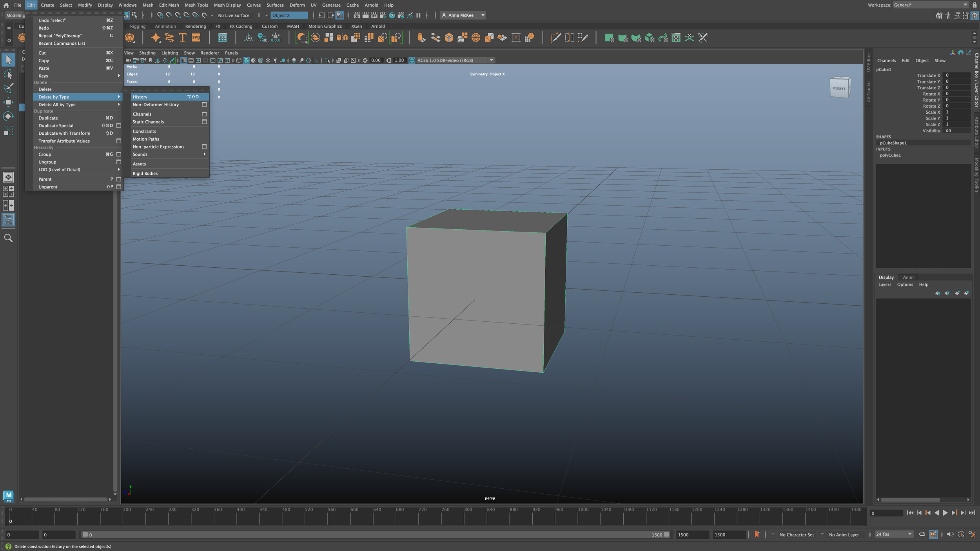Click the Type (T) polygon text icon
This screenshot has height=551, width=980.
click(x=182, y=38)
